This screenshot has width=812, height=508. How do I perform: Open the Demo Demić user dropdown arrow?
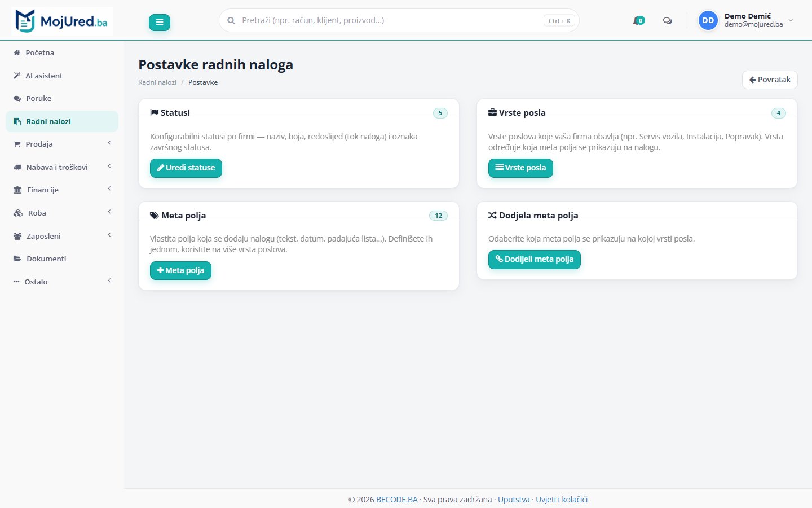791,20
